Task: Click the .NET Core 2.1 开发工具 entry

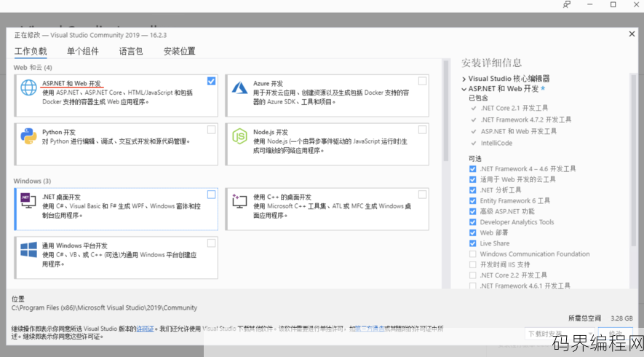Action: tap(514, 108)
